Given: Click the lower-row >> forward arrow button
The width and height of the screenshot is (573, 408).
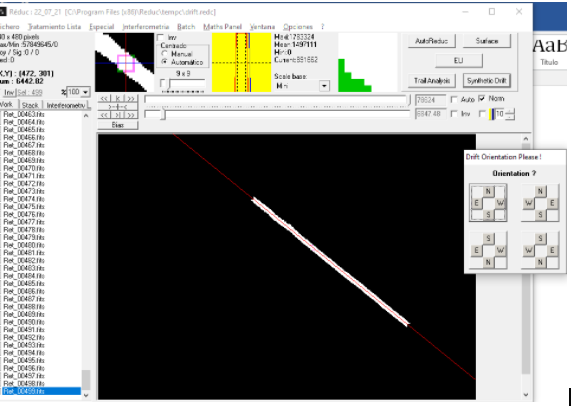Looking at the screenshot, I should pos(131,115).
